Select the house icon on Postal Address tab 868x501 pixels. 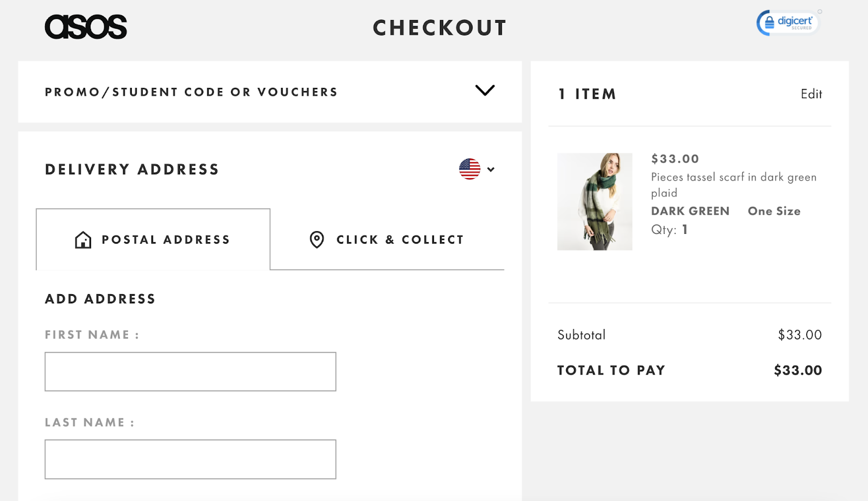(x=82, y=239)
